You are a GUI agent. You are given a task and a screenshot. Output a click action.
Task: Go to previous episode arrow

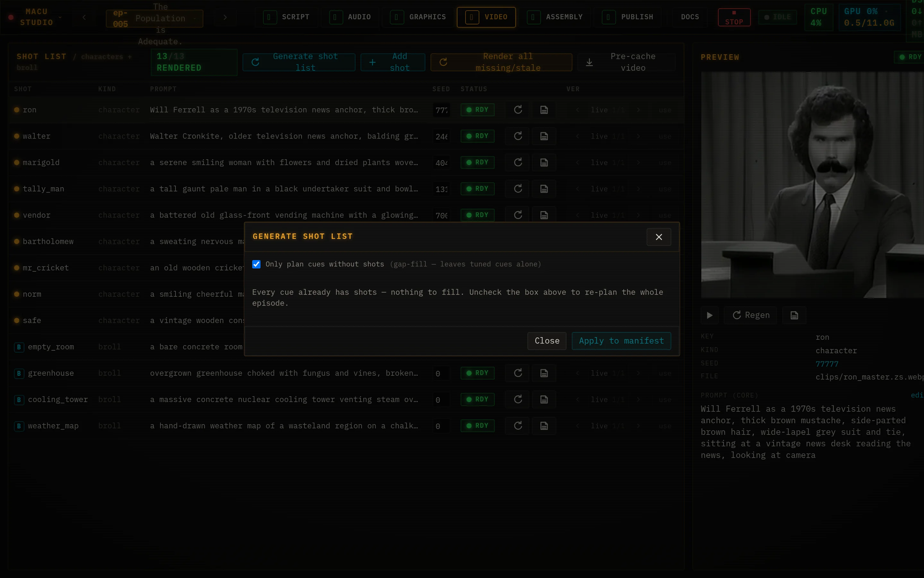84,17
